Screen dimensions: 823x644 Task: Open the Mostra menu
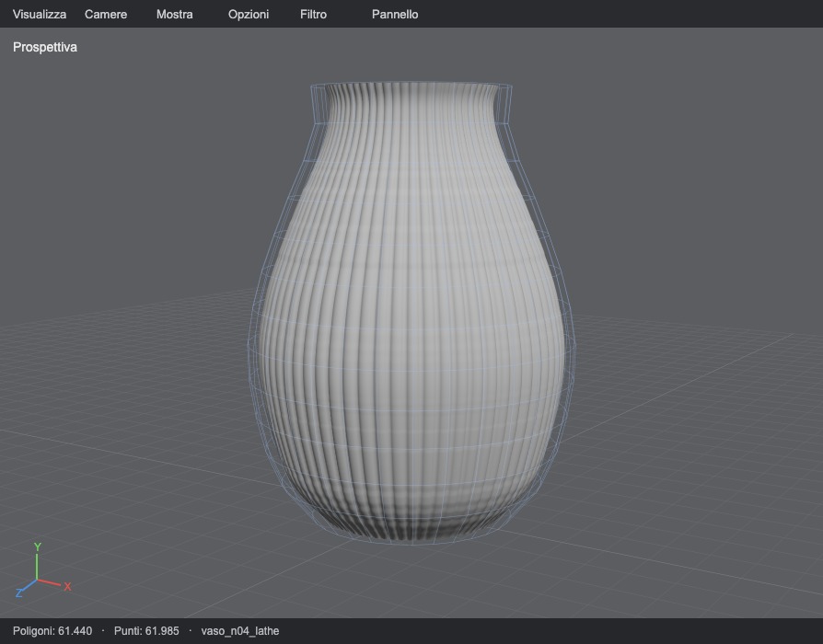pos(174,14)
